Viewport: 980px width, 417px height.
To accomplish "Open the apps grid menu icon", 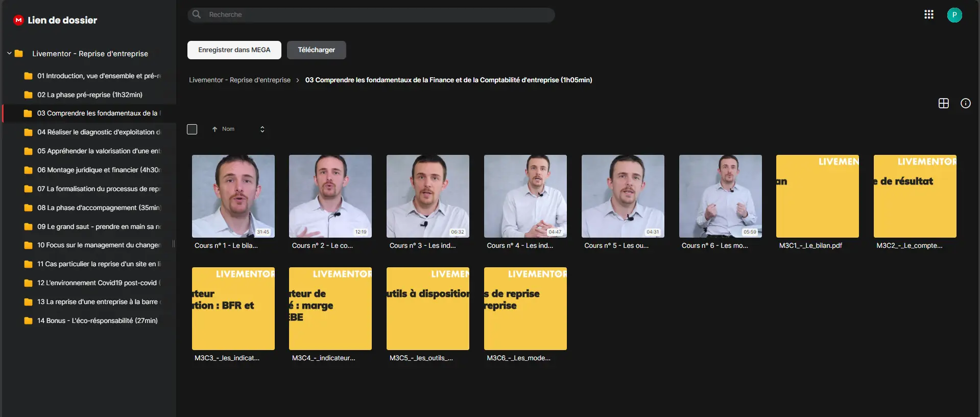I will [928, 15].
